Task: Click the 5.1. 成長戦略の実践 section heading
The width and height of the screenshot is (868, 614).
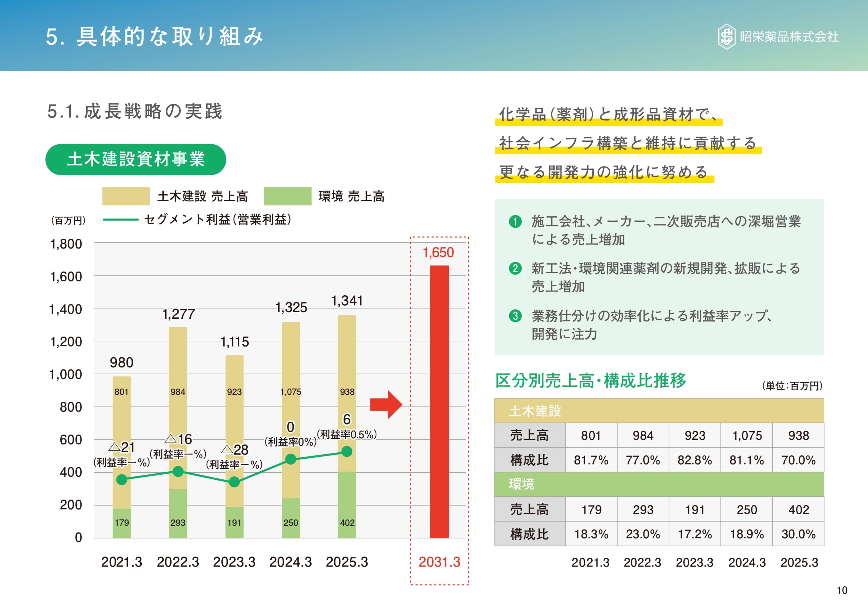Action: 134,111
